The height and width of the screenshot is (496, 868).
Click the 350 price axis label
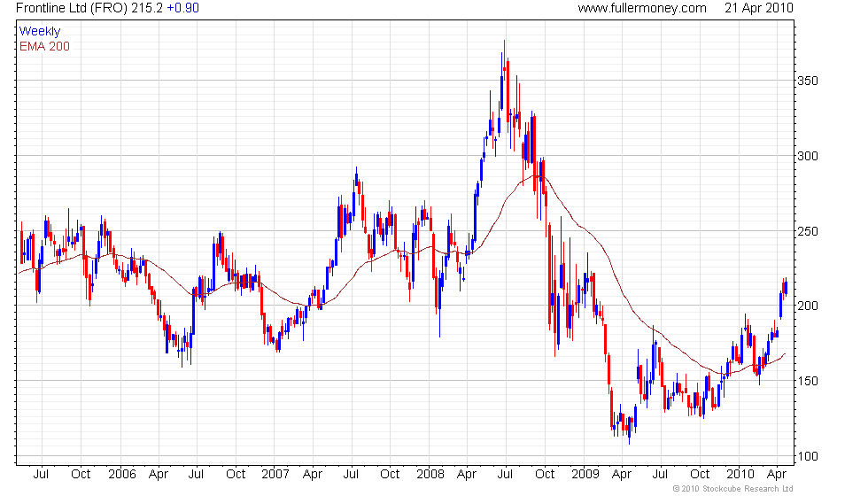(x=807, y=81)
